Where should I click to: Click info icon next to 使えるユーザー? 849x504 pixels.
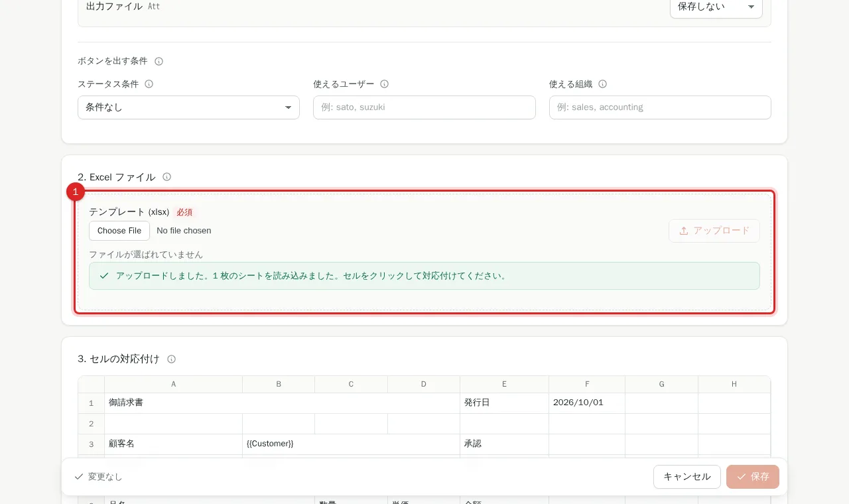pyautogui.click(x=385, y=84)
